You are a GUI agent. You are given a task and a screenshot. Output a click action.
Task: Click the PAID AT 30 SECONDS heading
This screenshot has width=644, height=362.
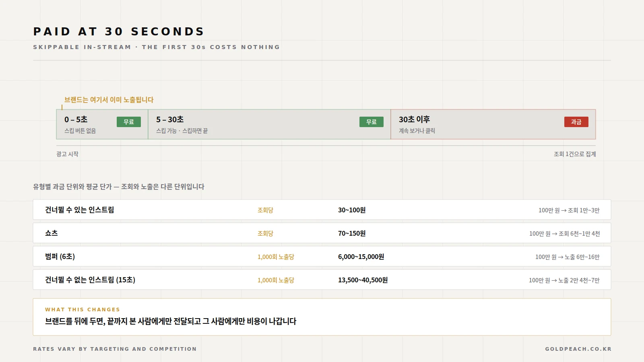tap(119, 31)
